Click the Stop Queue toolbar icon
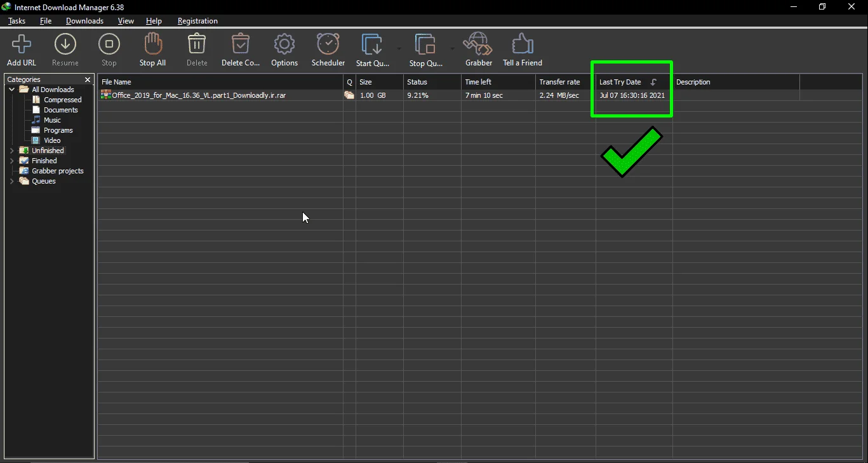The image size is (868, 463). coord(425,44)
